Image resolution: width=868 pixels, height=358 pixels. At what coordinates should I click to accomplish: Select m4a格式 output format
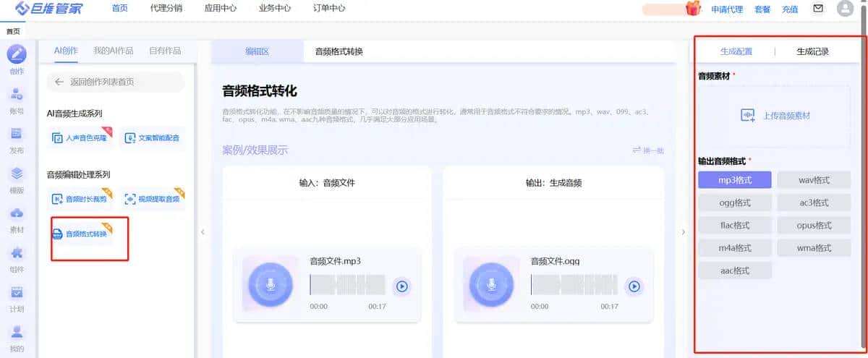735,248
